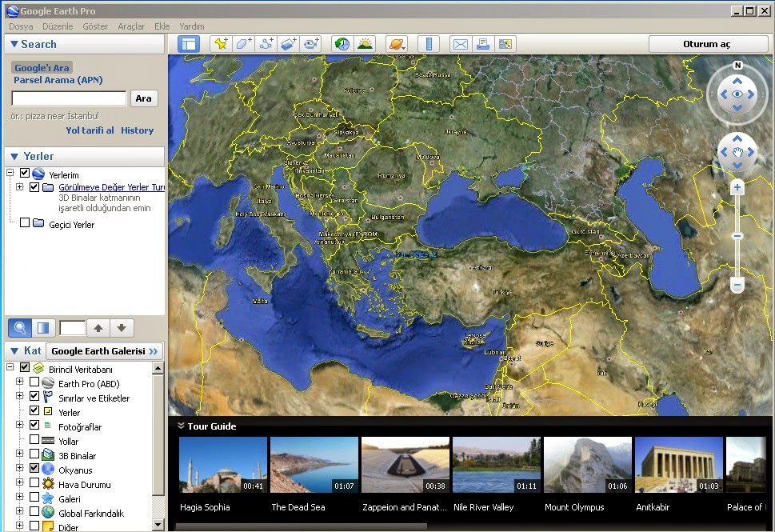
Task: Click the Email envelope icon
Action: coord(460,44)
